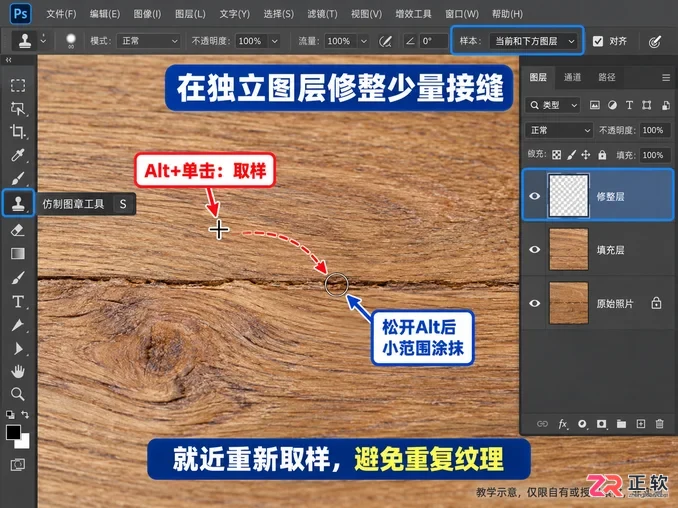This screenshot has width=678, height=508.
Task: Collapse the toolbar double arrows
Action: (8, 60)
